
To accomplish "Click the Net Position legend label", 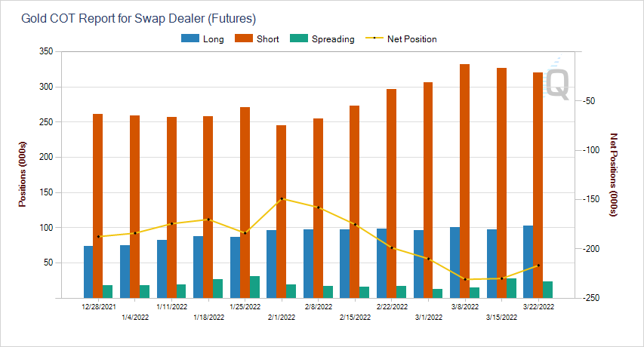I will [x=411, y=39].
